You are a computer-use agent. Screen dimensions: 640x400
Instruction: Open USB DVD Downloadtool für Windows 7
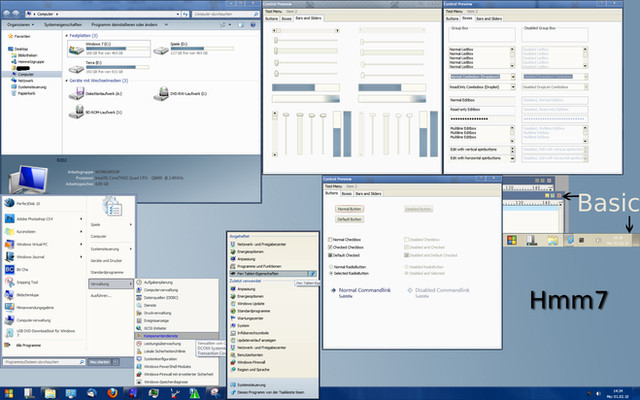tap(42, 333)
